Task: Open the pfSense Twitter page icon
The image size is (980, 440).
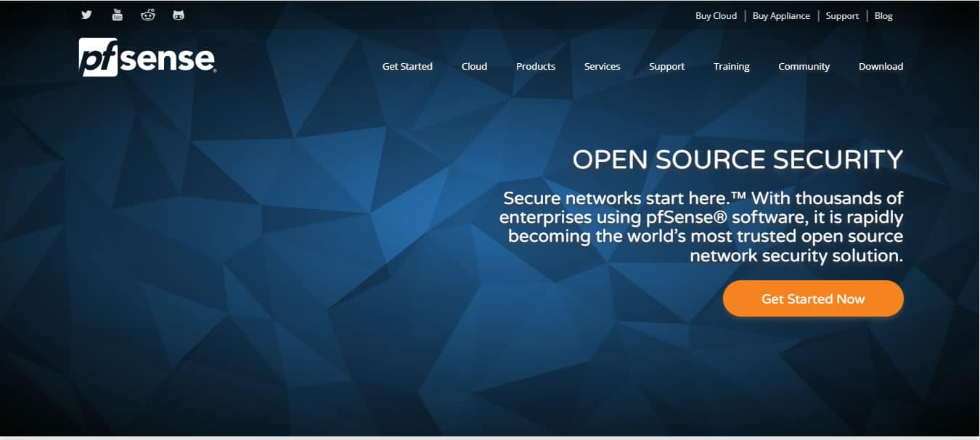Action: pos(86,15)
